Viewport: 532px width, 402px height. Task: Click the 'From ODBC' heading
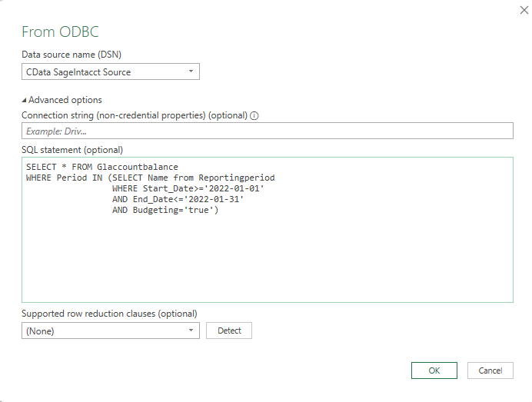pyautogui.click(x=60, y=32)
